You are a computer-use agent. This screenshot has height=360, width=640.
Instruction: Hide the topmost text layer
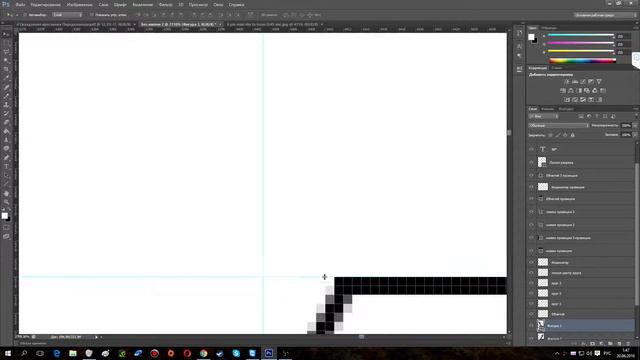tap(531, 149)
